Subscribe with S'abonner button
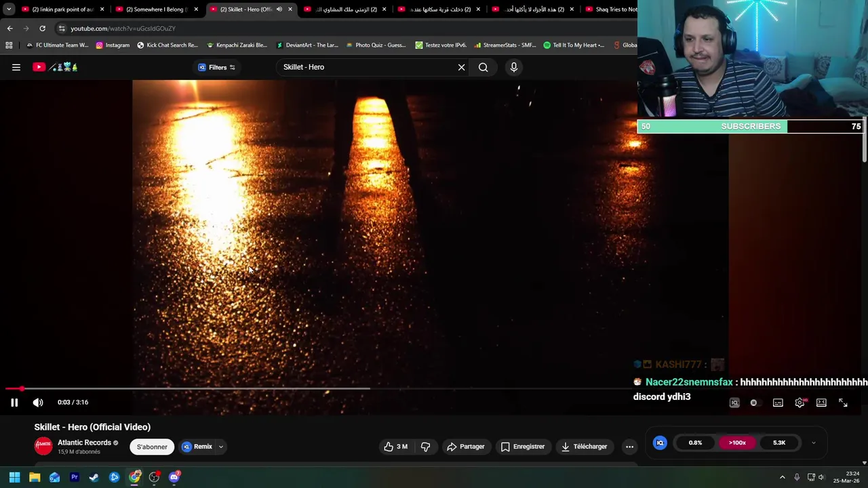The width and height of the screenshot is (868, 488). tap(152, 447)
